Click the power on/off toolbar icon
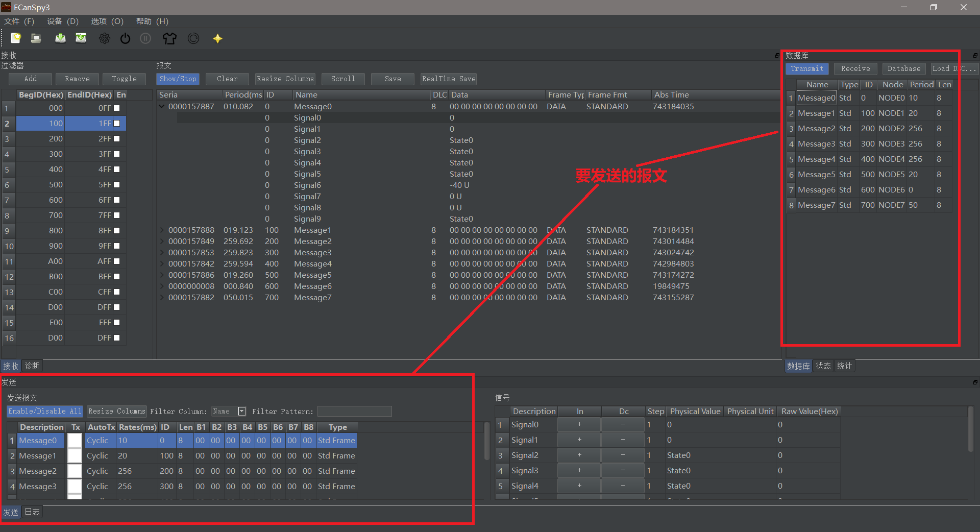Image resolution: width=980 pixels, height=532 pixels. 125,38
